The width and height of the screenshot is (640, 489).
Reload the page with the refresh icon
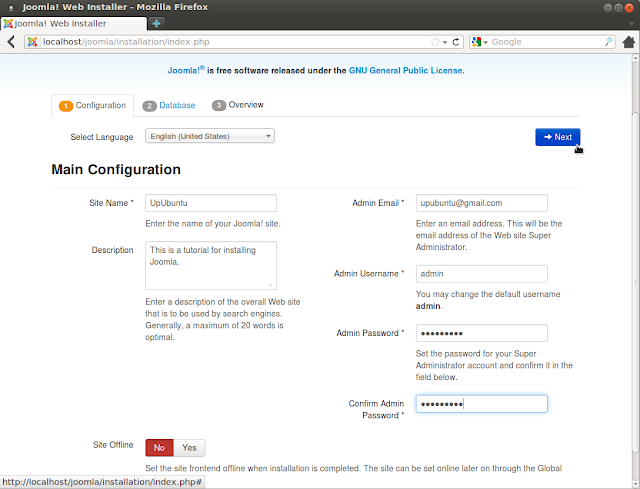point(456,42)
